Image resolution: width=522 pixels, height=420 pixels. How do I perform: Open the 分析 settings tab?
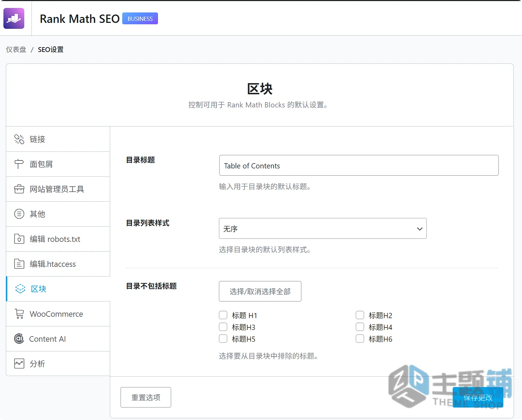coord(58,364)
